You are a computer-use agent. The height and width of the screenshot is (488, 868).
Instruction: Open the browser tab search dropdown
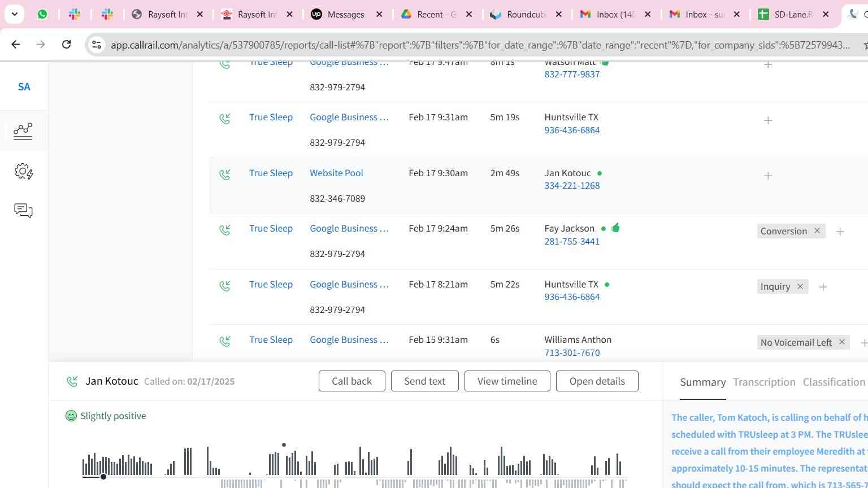coord(14,14)
